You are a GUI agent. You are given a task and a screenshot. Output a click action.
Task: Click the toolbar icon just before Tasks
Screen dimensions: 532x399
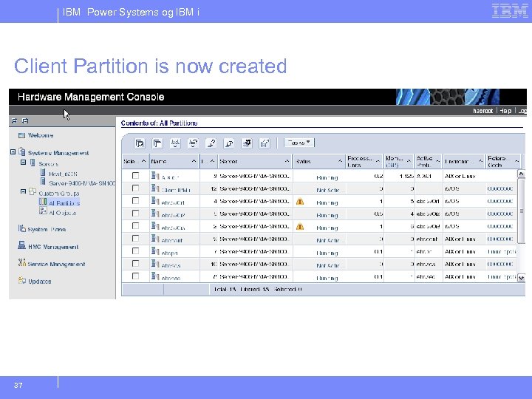click(x=265, y=143)
